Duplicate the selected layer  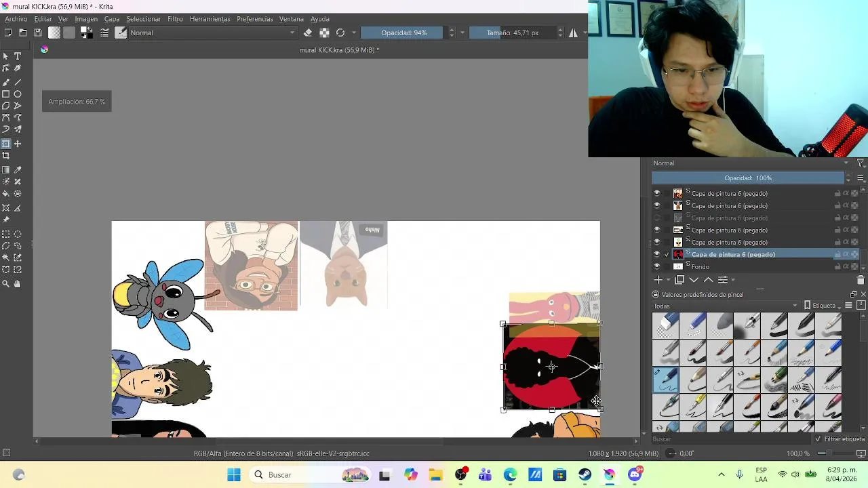pyautogui.click(x=679, y=279)
